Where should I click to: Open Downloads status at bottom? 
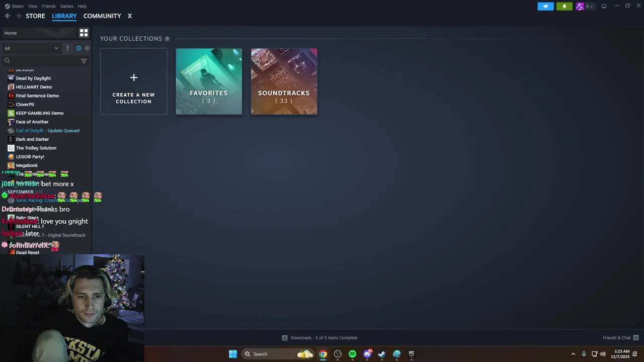pyautogui.click(x=319, y=338)
